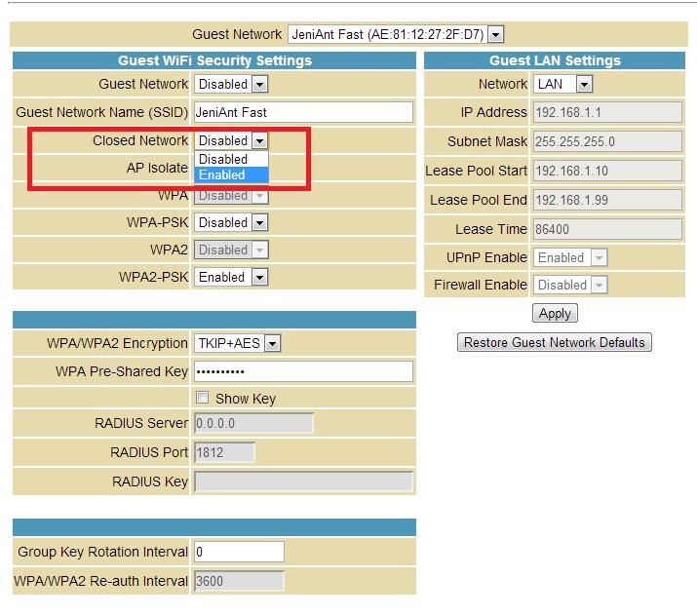This screenshot has width=697, height=616.
Task: Choose Disabled in Closed Network list
Action: pos(231,159)
